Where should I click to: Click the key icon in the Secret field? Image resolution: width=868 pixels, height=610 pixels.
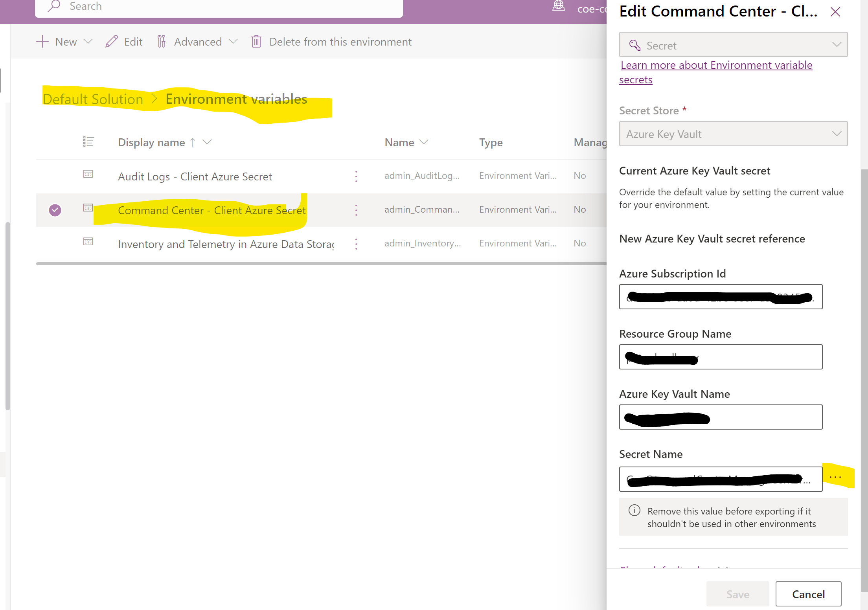click(634, 45)
